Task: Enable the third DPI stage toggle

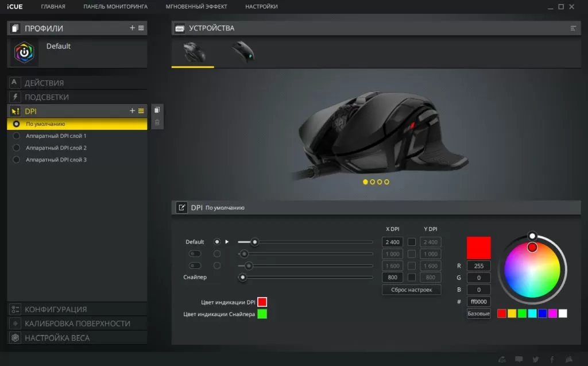Action: (195, 266)
